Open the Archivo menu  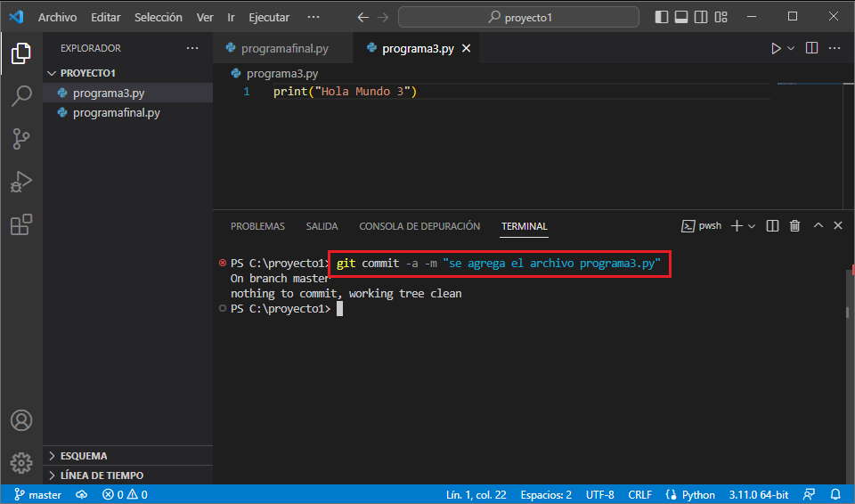pyautogui.click(x=57, y=18)
